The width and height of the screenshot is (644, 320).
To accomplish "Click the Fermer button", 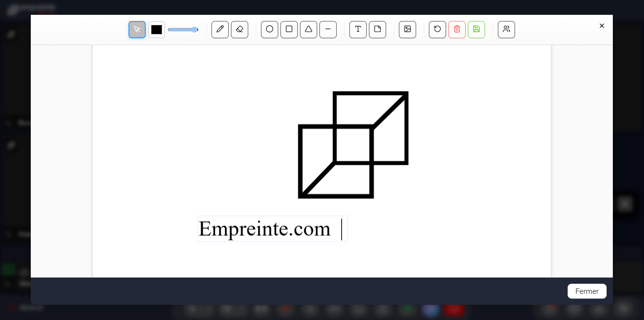I will tap(587, 291).
